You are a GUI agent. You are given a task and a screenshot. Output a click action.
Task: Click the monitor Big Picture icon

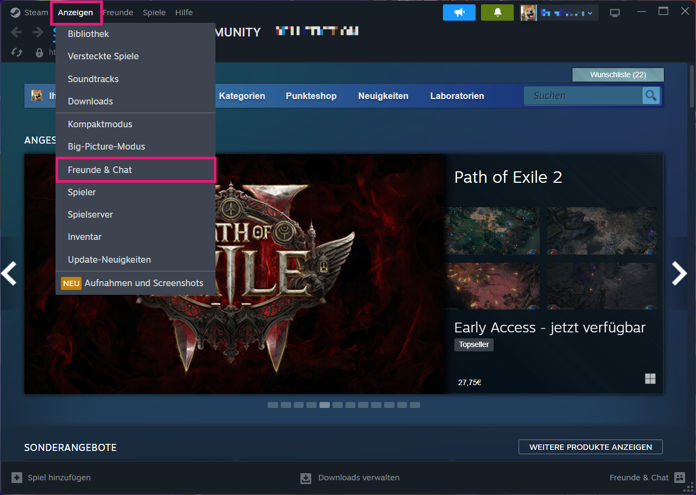pyautogui.click(x=615, y=13)
